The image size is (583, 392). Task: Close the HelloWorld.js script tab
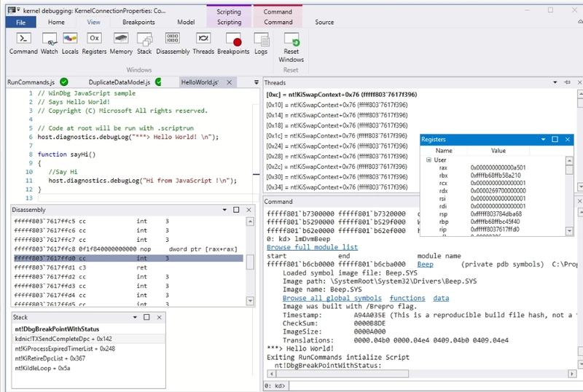[x=230, y=82]
